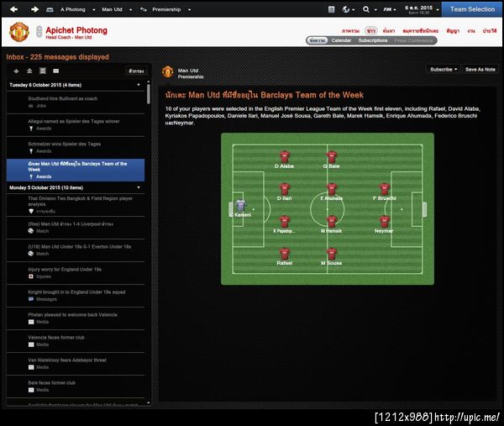
Task: Click the double up-arrow inbox icon
Action: 29,71
